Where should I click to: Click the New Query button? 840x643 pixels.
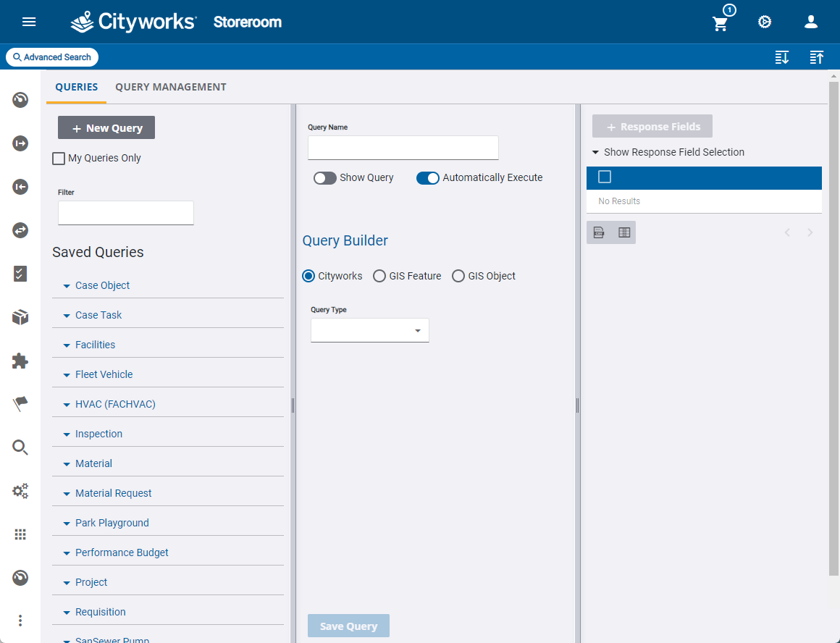tap(106, 128)
